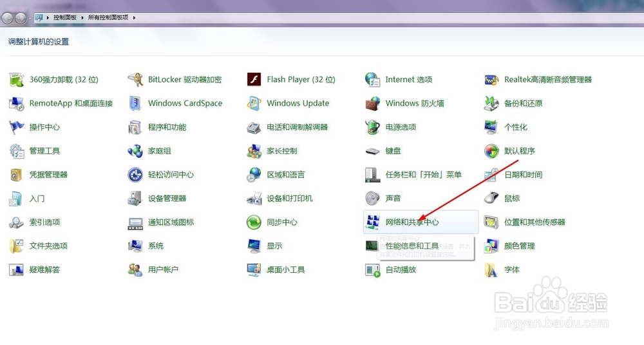Expand the arrow after 所有控制面板项 breadcrumb
The height and width of the screenshot is (345, 644).
(x=134, y=17)
